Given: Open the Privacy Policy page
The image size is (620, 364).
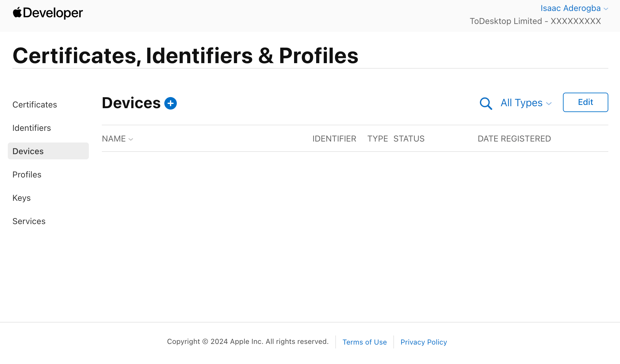Looking at the screenshot, I should click(423, 342).
